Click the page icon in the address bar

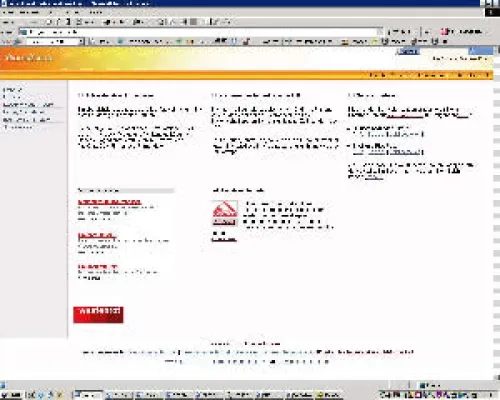pyautogui.click(x=23, y=32)
